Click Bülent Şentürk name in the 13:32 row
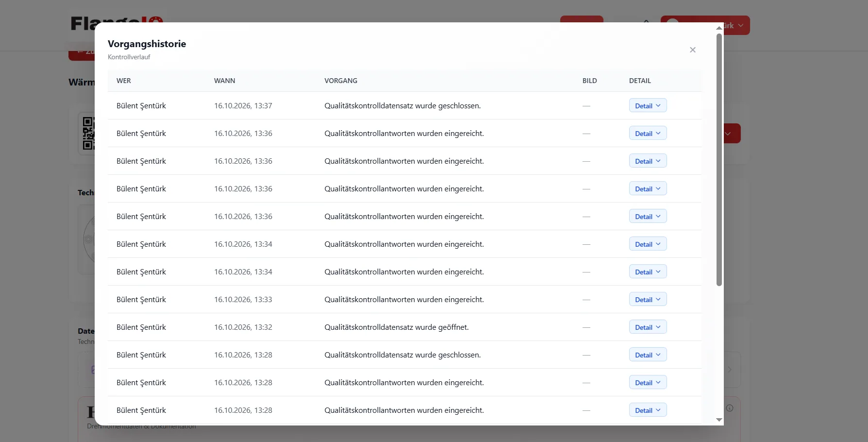This screenshot has height=442, width=868. [141, 327]
